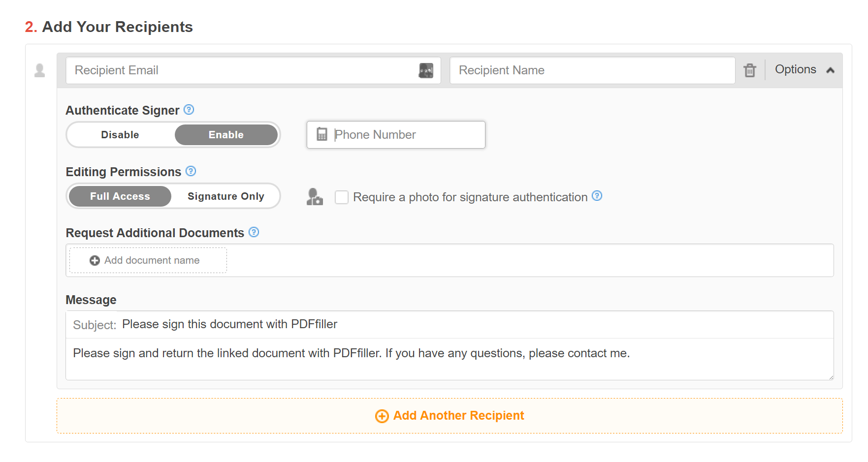Image resolution: width=868 pixels, height=462 pixels.
Task: Click Add Another Recipient
Action: [x=450, y=416]
